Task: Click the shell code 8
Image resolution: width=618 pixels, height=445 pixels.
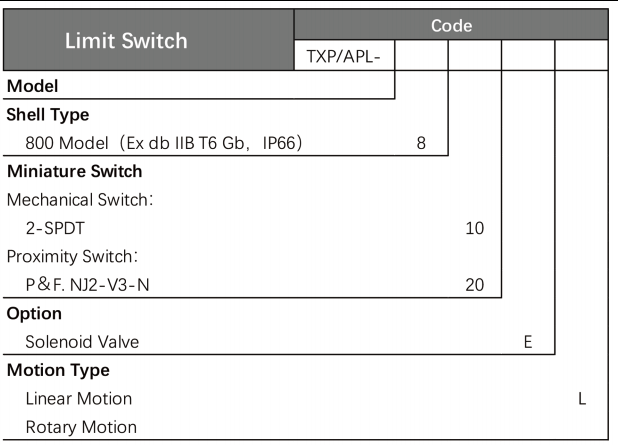Action: point(421,143)
